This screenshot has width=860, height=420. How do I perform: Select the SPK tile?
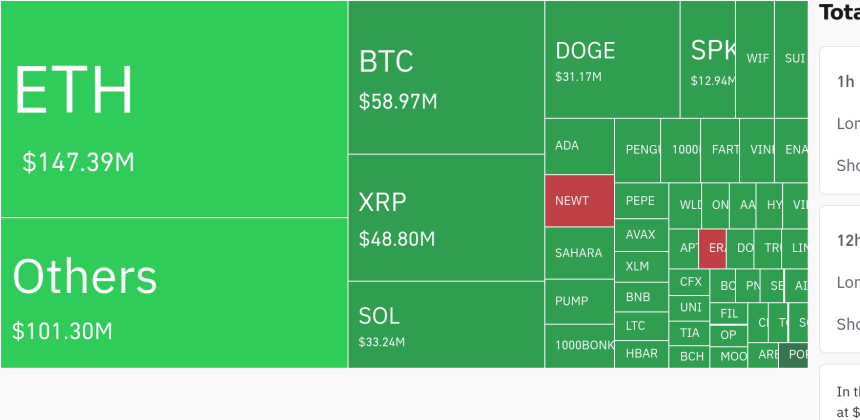707,60
